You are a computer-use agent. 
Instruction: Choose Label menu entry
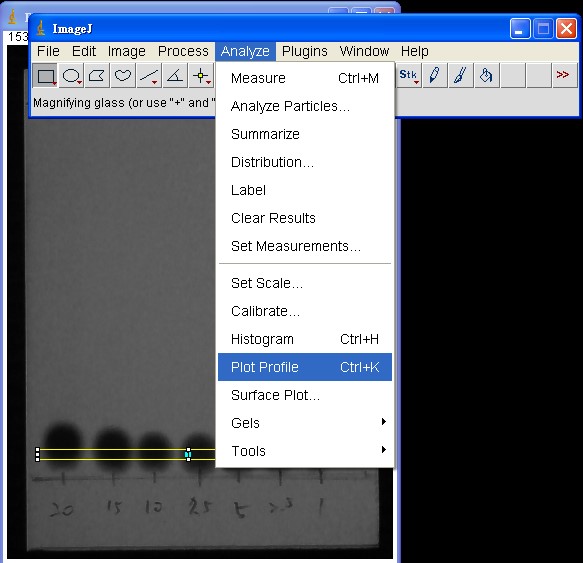pyautogui.click(x=305, y=190)
